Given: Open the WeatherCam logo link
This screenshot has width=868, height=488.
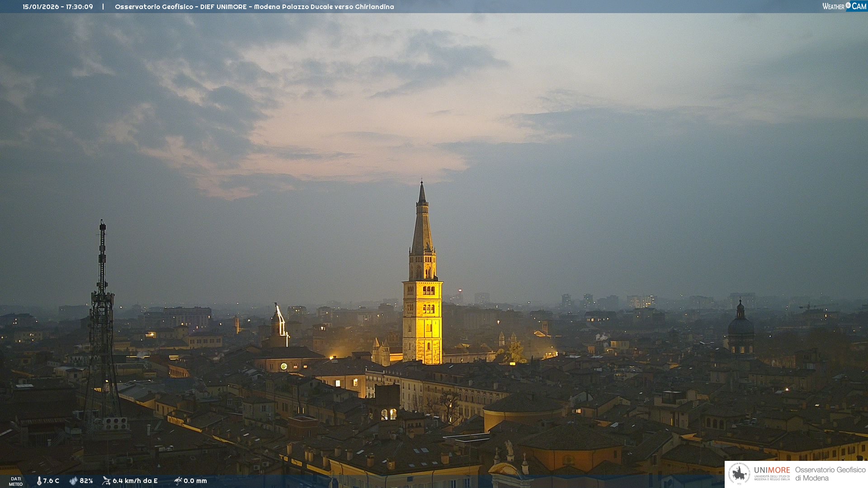Looking at the screenshot, I should (x=844, y=6).
